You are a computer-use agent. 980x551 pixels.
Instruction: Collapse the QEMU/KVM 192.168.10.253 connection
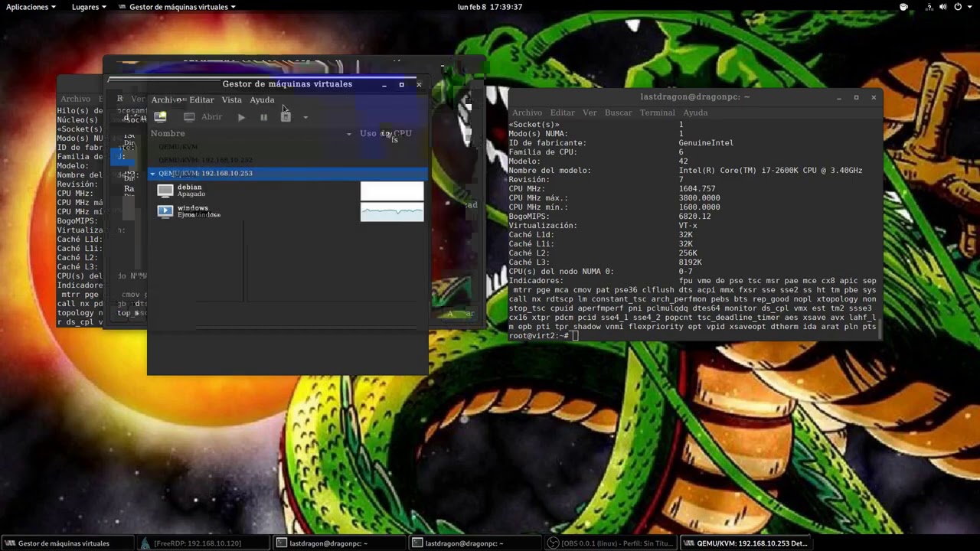click(x=152, y=173)
